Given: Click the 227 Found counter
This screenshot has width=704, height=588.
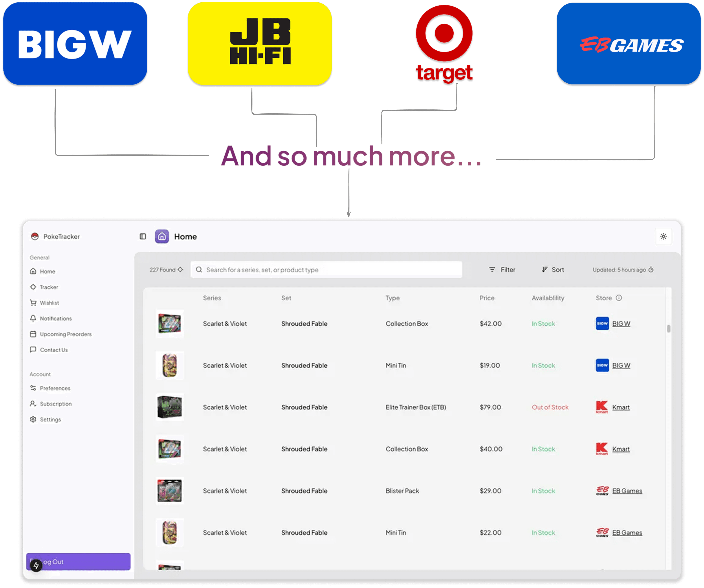Looking at the screenshot, I should click(166, 270).
